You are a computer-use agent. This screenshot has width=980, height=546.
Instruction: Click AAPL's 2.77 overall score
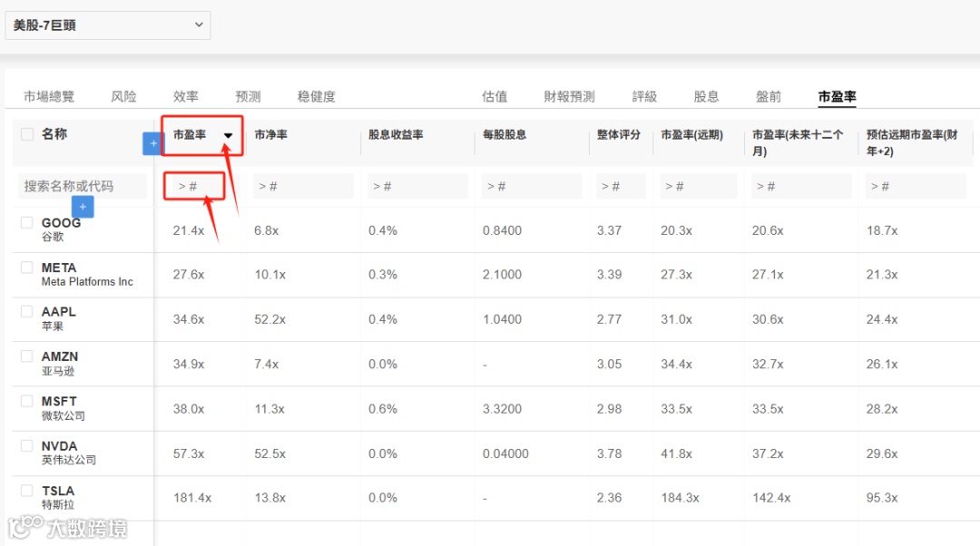coord(609,319)
